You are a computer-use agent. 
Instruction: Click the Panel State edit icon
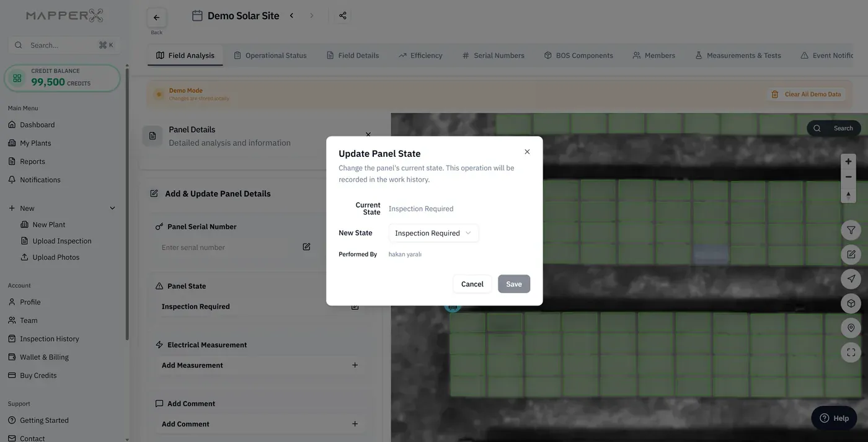pyautogui.click(x=355, y=306)
